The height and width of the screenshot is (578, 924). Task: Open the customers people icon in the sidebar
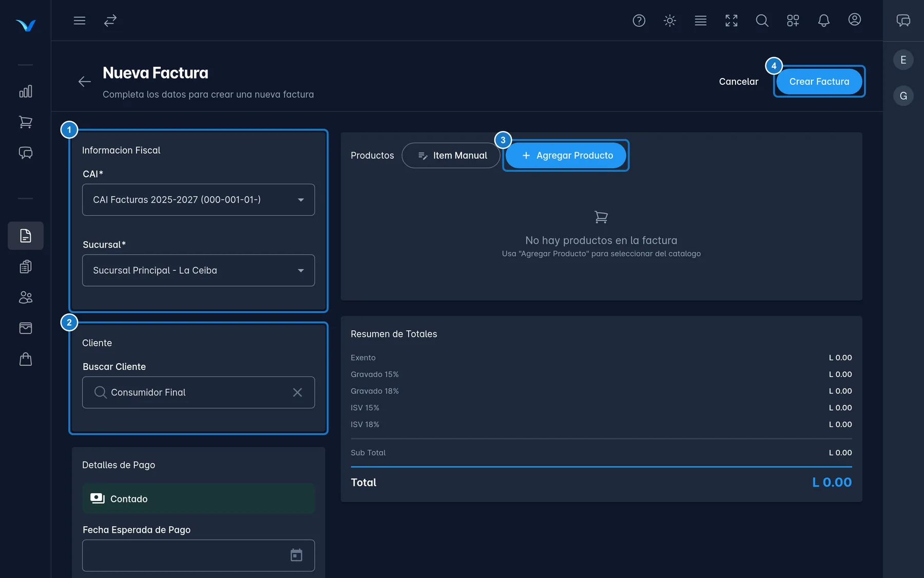pyautogui.click(x=26, y=297)
